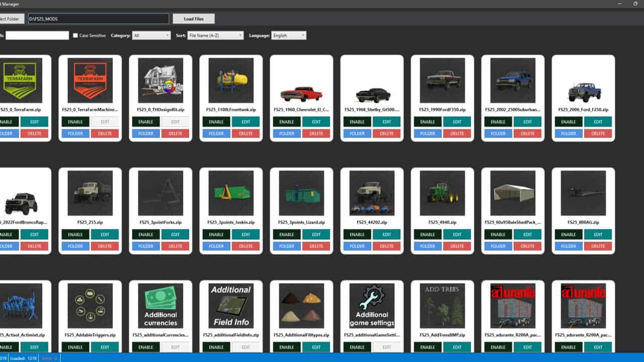Delete the FS25_800AG mod

point(598,246)
